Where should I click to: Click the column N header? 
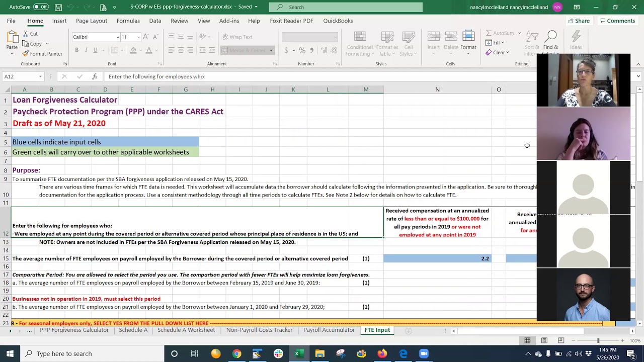pos(437,89)
